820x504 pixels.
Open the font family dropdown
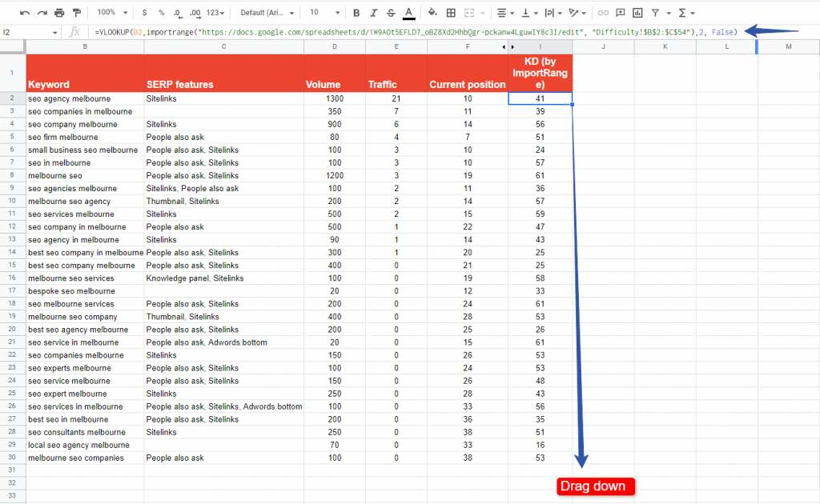coord(267,13)
